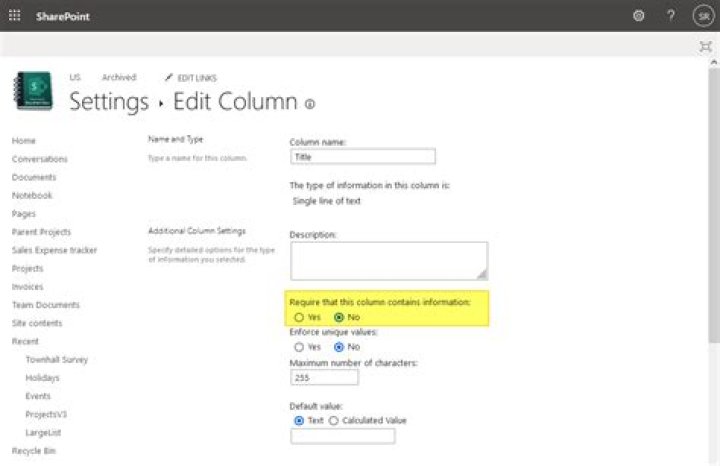Select Yes for require column information
The width and height of the screenshot is (720, 466).
[x=299, y=317]
